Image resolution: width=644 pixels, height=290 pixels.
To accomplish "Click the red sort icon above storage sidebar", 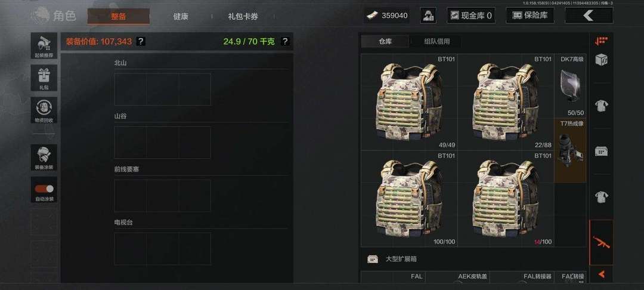I will tap(601, 41).
